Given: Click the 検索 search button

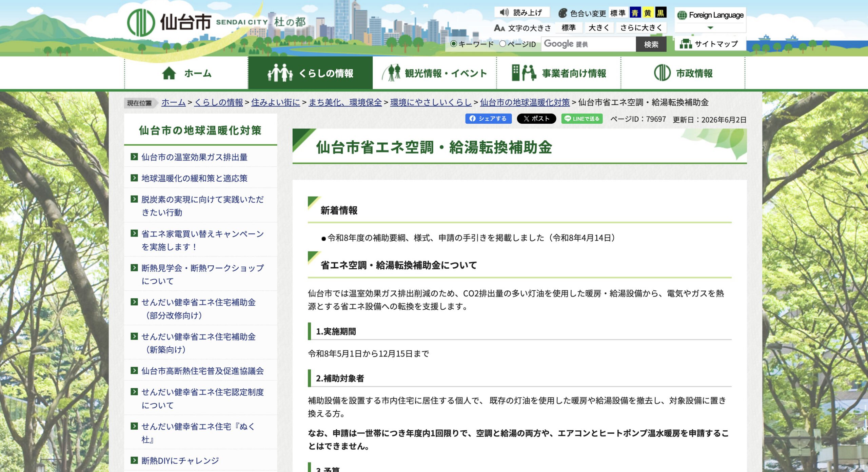Looking at the screenshot, I should pos(651,44).
